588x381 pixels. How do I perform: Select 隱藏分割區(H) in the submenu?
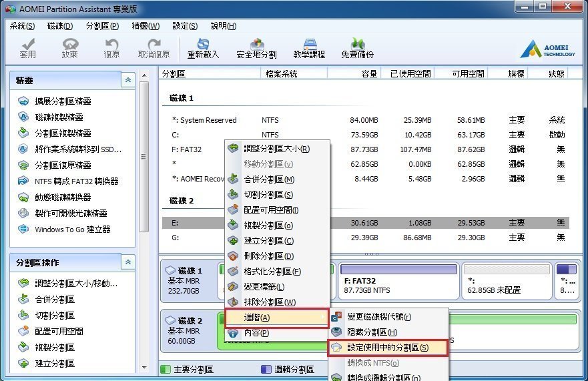388,332
